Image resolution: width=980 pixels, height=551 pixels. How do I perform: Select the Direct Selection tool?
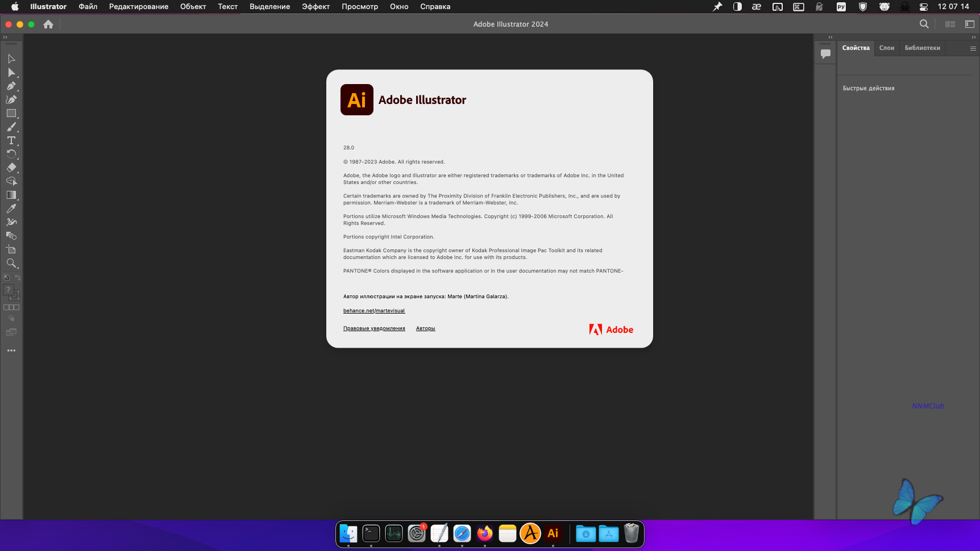pos(11,73)
